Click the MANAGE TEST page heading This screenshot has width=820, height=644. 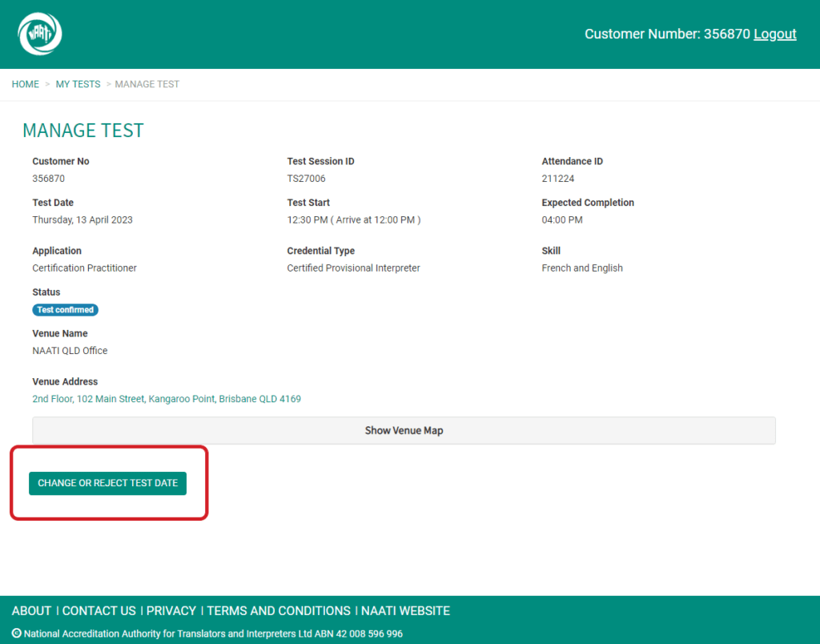(x=83, y=131)
